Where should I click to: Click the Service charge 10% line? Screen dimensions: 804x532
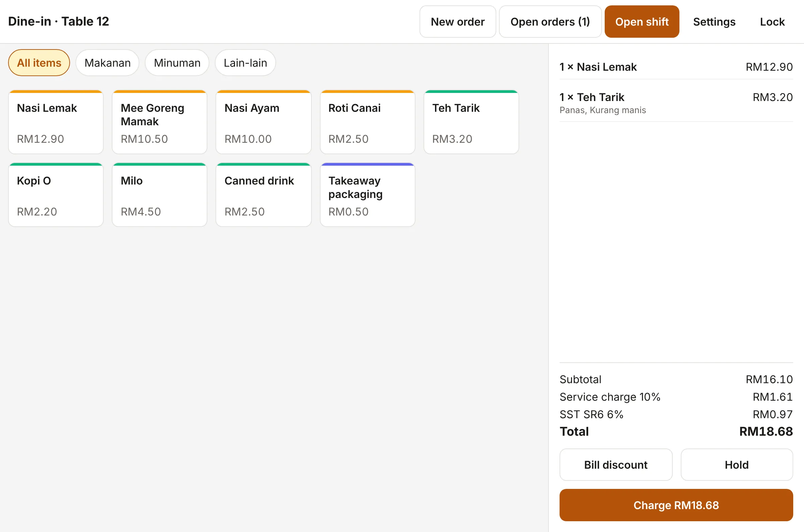pos(676,397)
